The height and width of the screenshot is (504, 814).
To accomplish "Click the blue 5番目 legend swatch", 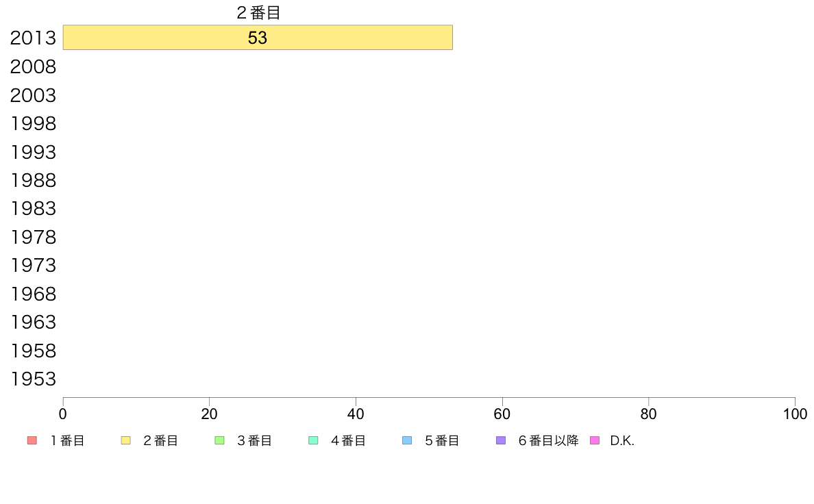I will pos(407,441).
